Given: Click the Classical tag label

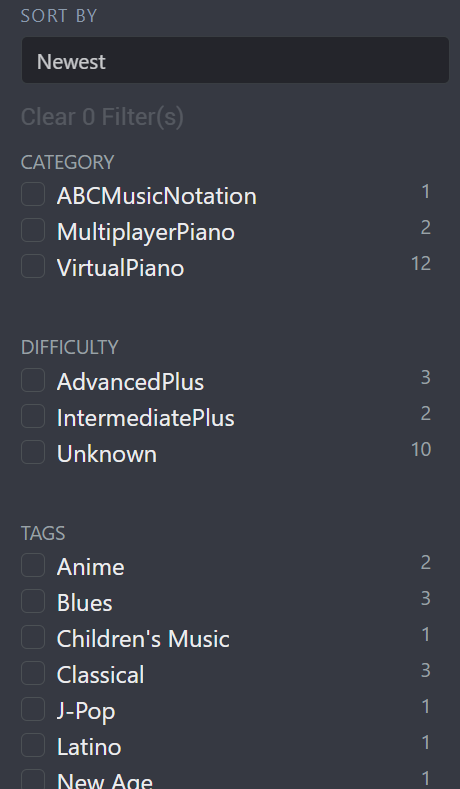Looking at the screenshot, I should (100, 675).
